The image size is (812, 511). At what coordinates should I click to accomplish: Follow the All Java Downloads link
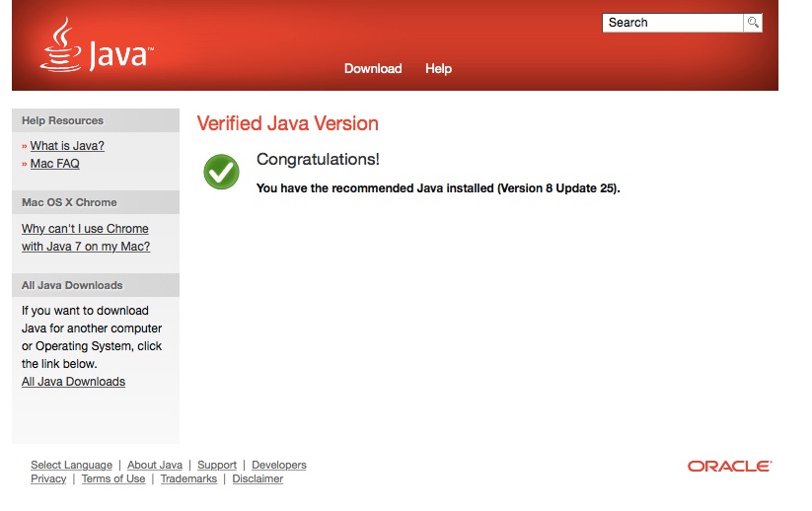point(73,382)
